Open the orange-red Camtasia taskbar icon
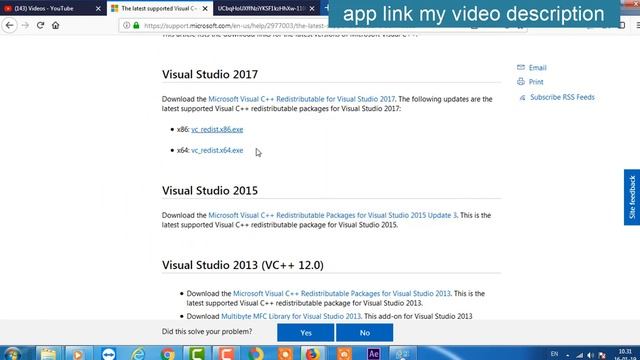This screenshot has height=360, width=640. click(x=226, y=353)
